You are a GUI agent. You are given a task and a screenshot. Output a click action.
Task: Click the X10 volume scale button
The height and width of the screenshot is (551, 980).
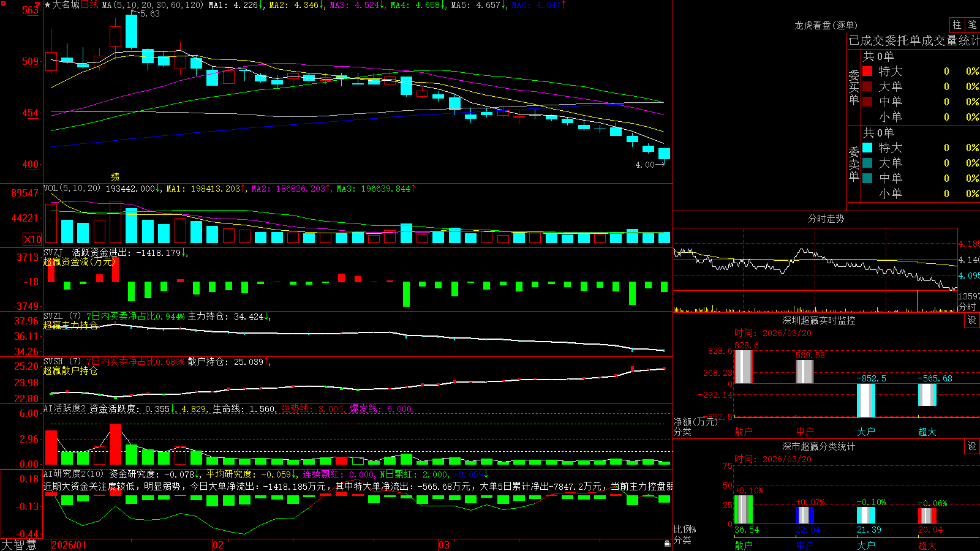[x=32, y=239]
